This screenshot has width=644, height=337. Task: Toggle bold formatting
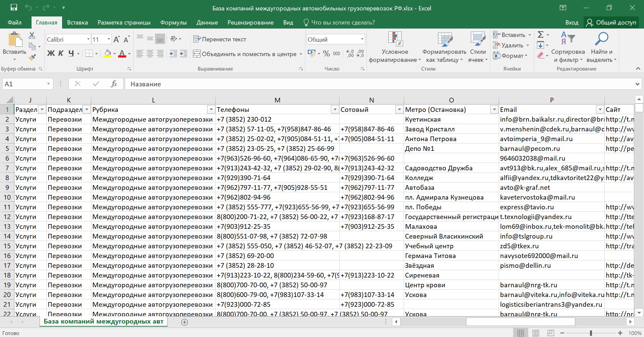[x=51, y=53]
